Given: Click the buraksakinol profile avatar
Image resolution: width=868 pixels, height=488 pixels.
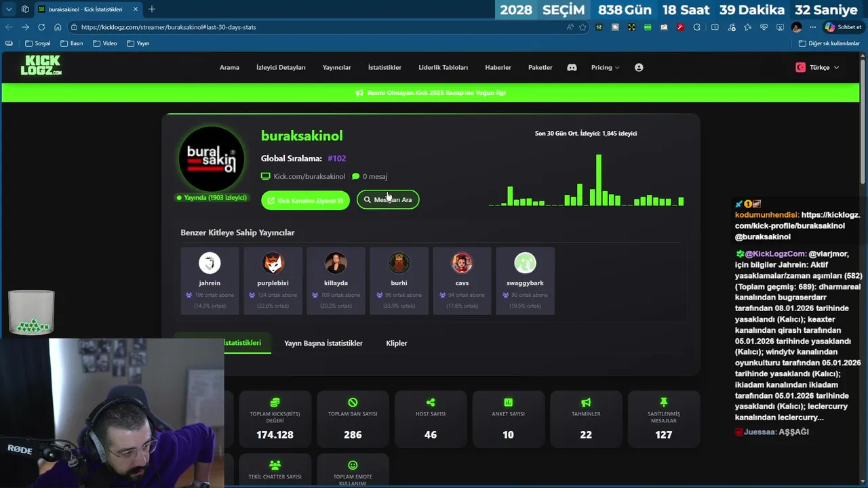Looking at the screenshot, I should [212, 159].
